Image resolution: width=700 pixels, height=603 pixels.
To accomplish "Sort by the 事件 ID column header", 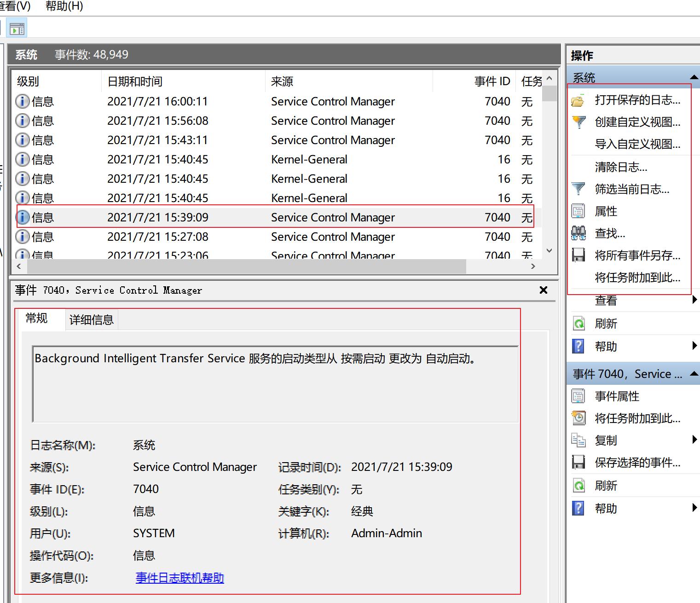I will click(x=474, y=81).
